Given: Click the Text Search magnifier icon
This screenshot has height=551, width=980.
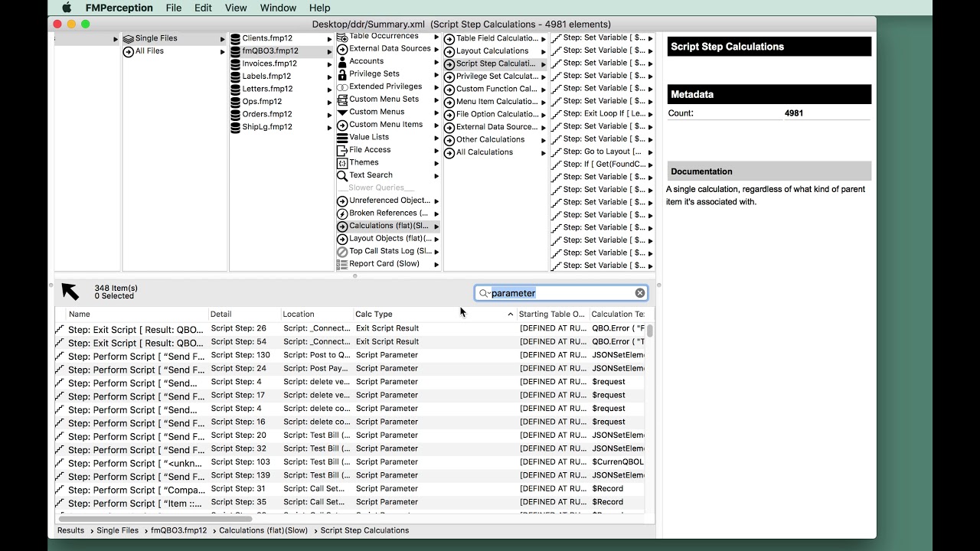Looking at the screenshot, I should click(x=342, y=175).
